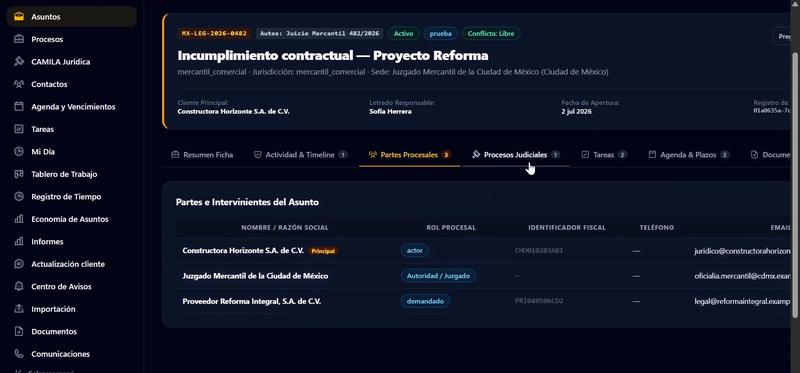This screenshot has height=373, width=800.
Task: Click the Autos: Juicio Mercantil 482/2026 badge
Action: [x=319, y=33]
